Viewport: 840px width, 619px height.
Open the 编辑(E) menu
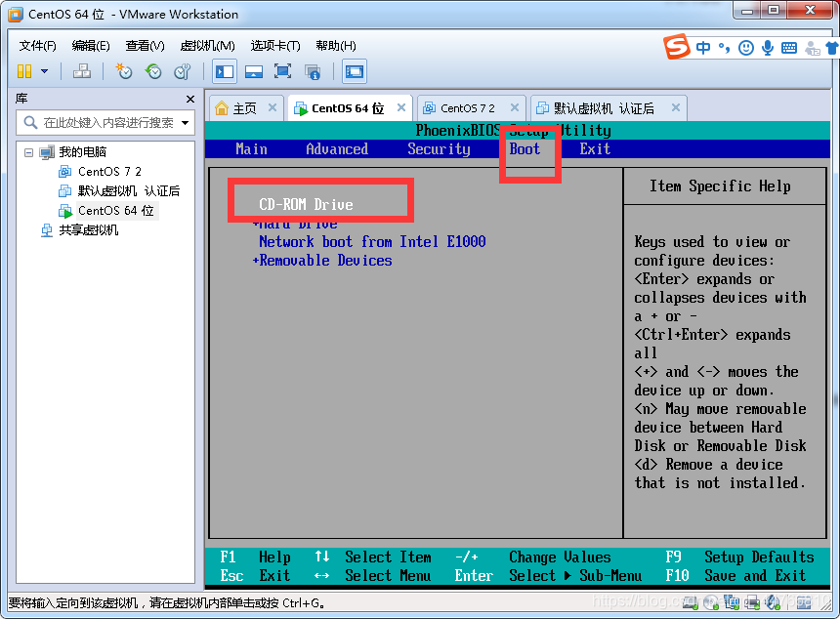(91, 46)
